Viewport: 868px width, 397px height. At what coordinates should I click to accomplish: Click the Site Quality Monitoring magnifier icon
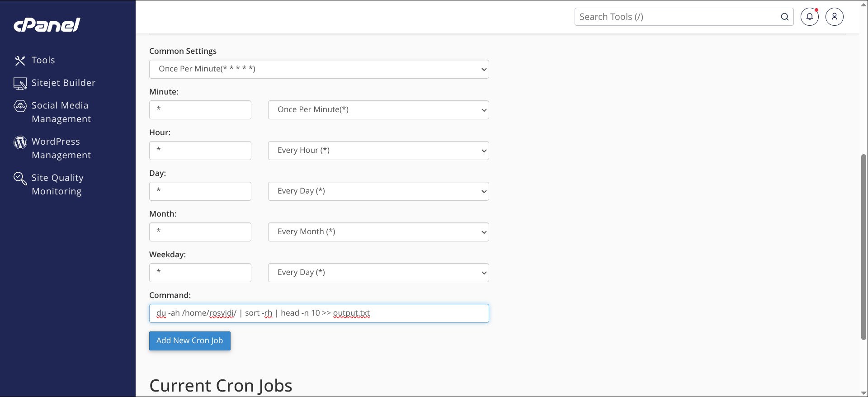pyautogui.click(x=20, y=178)
